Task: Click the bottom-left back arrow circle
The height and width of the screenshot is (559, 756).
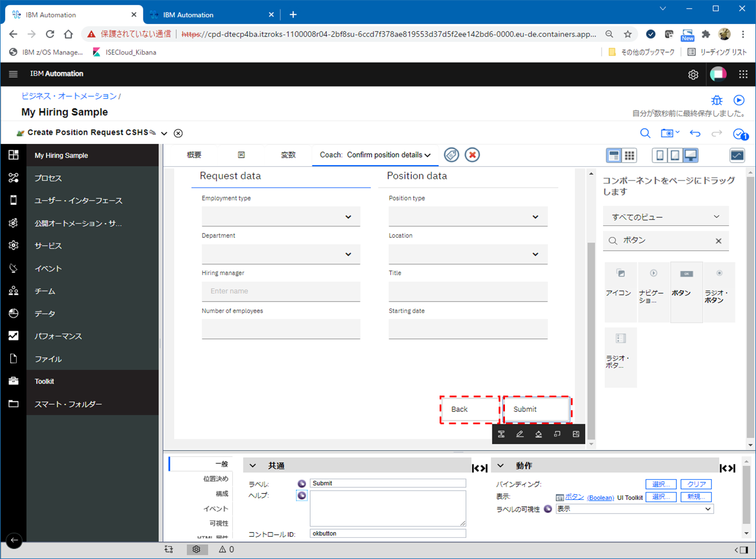Action: pos(14,540)
